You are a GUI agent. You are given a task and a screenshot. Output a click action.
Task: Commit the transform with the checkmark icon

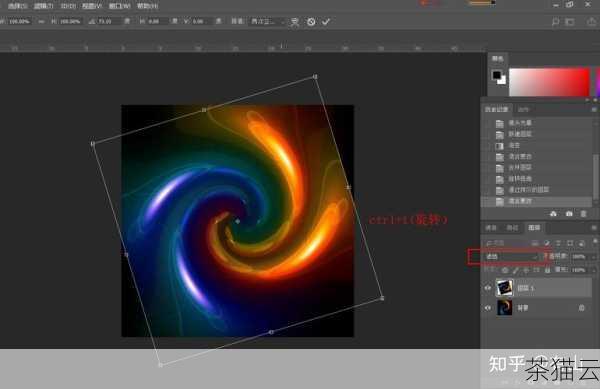click(x=326, y=22)
